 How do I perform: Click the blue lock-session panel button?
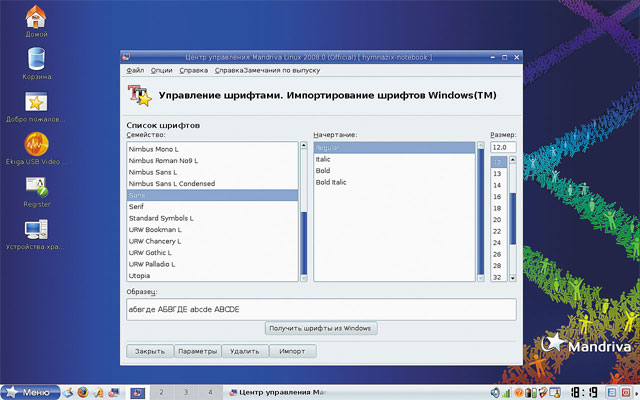coord(612,393)
